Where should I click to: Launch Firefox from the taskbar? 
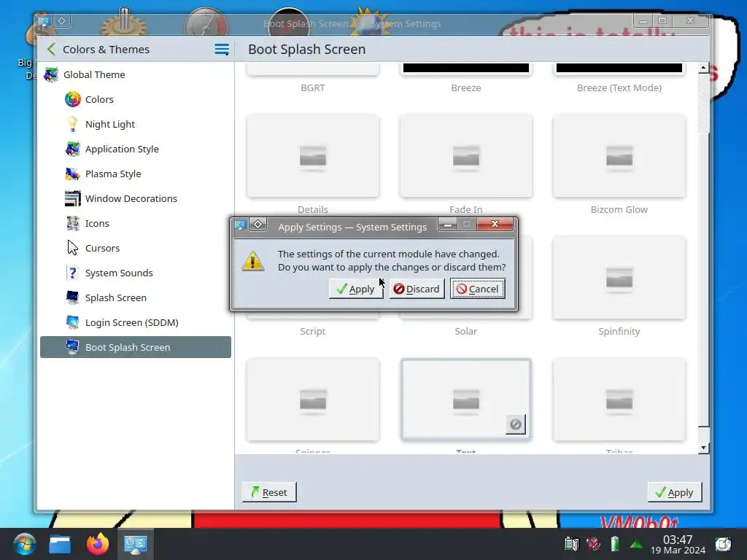(x=98, y=544)
